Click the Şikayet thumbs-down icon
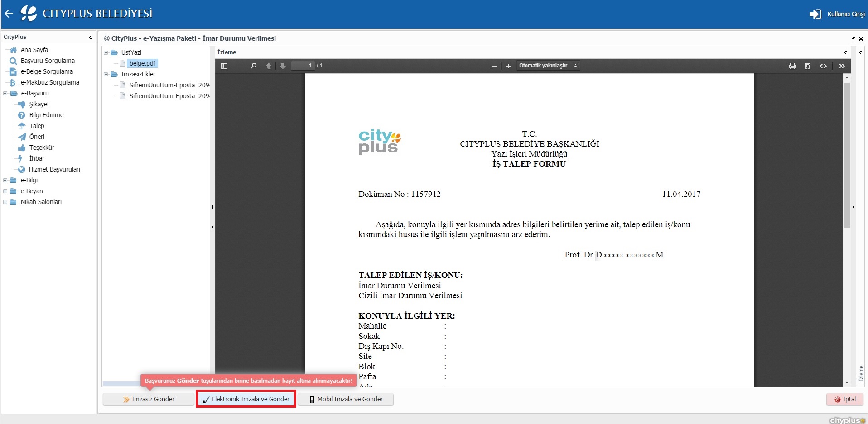The width and height of the screenshot is (868, 424). pos(21,104)
